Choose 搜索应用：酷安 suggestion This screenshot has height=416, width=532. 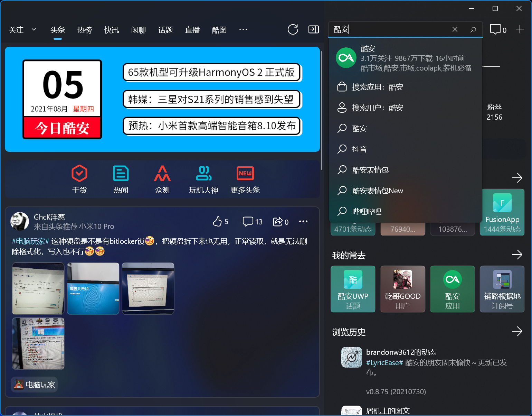pyautogui.click(x=406, y=87)
